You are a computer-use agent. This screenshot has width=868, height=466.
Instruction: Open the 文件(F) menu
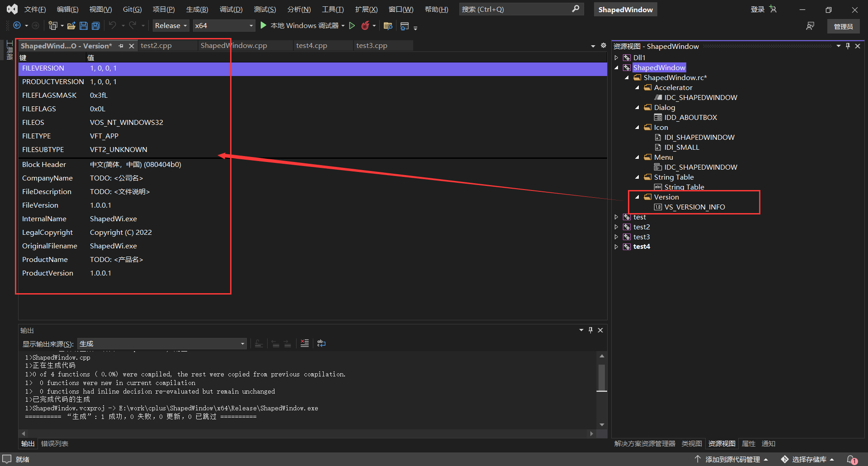35,10
